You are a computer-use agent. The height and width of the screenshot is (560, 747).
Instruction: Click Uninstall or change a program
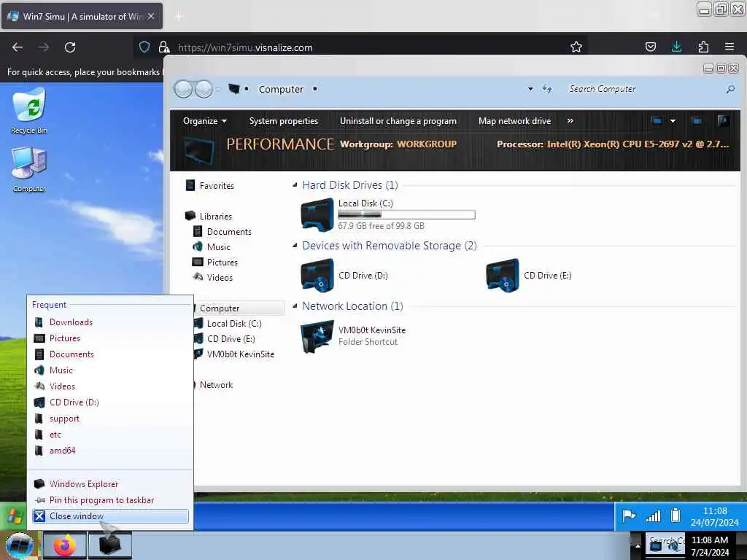pyautogui.click(x=398, y=121)
